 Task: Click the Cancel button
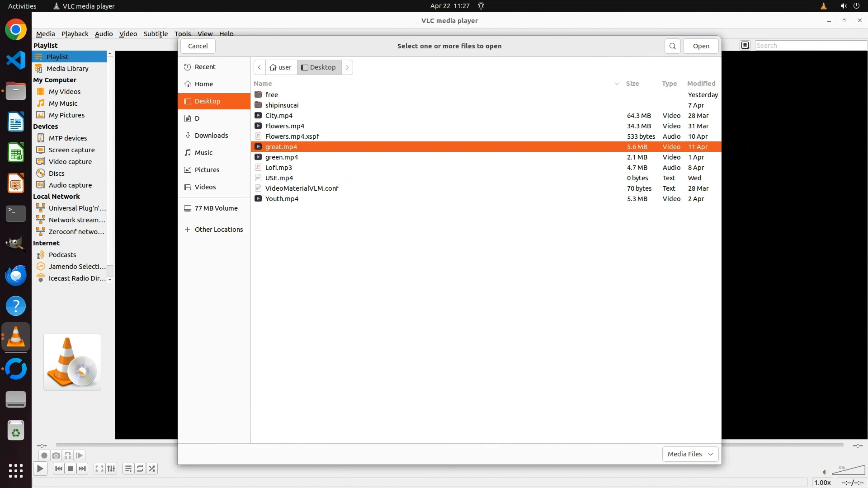point(198,46)
